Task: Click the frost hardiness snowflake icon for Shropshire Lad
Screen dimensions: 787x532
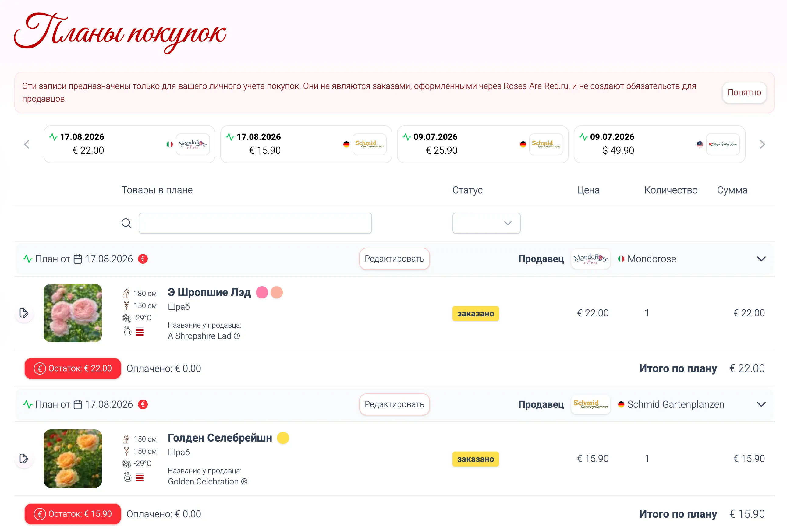Action: 126,318
